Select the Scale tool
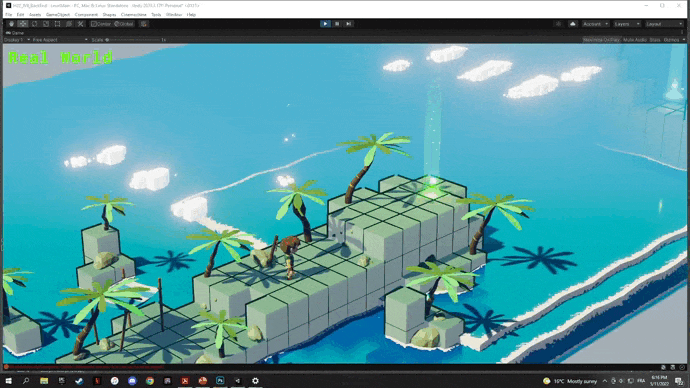690x388 pixels. click(x=46, y=24)
